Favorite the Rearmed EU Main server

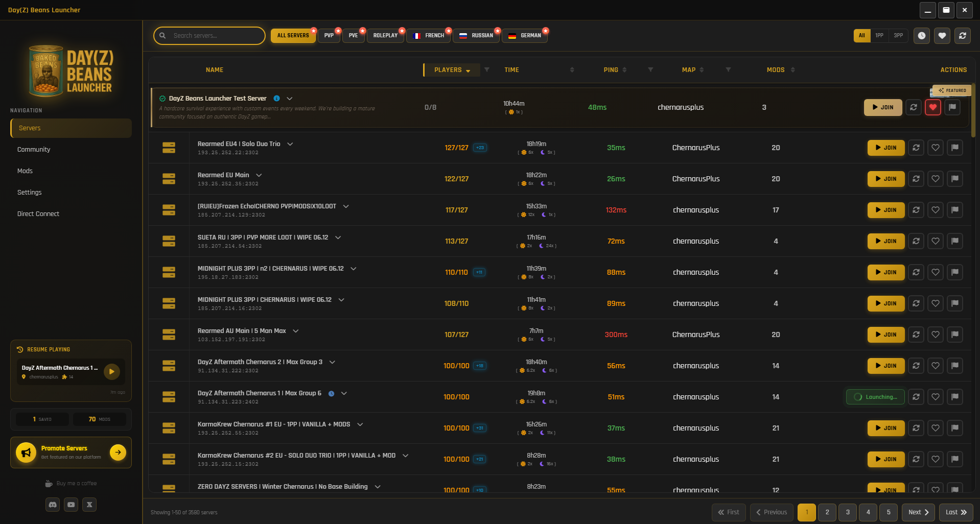pos(936,179)
